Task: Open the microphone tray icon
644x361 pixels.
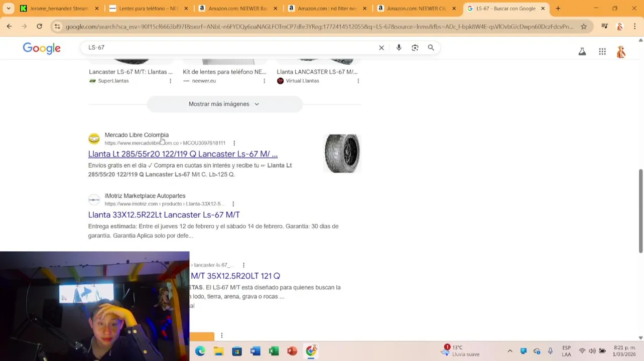Action: [550, 351]
